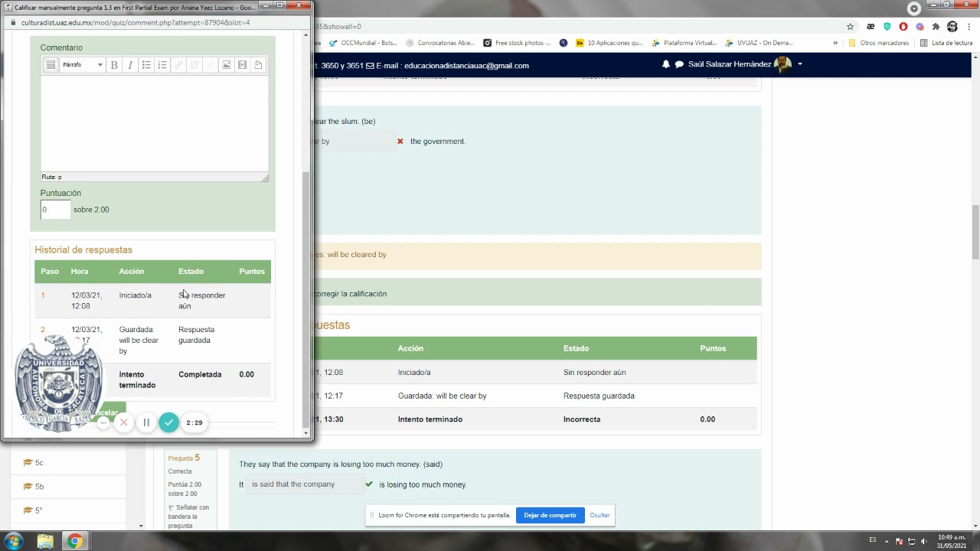Click step 1 in the response history
Screen dimensions: 980x551
[x=43, y=295]
